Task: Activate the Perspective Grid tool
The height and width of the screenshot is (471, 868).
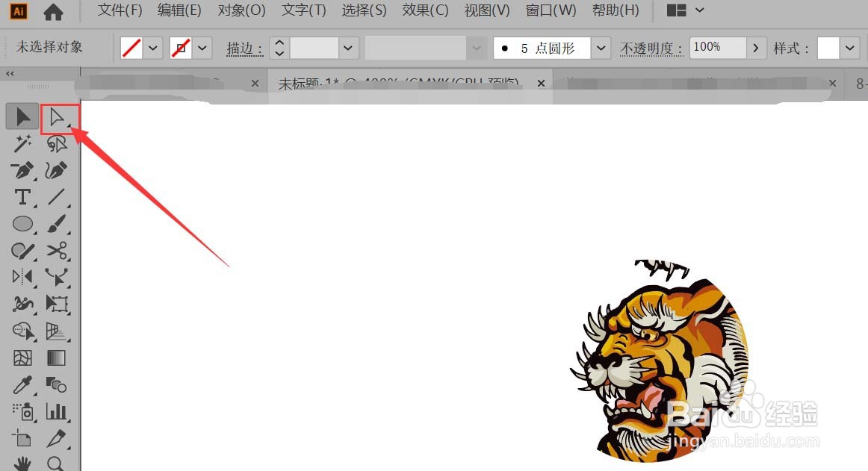Action: pos(57,331)
